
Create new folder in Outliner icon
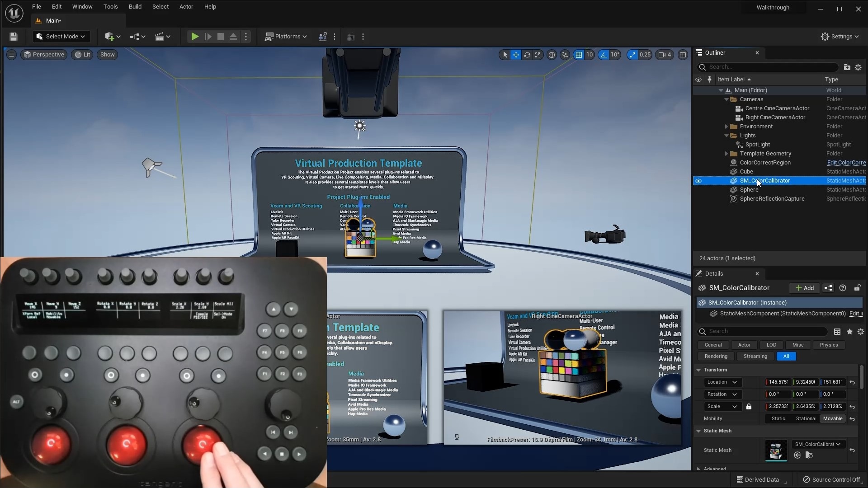pos(847,67)
